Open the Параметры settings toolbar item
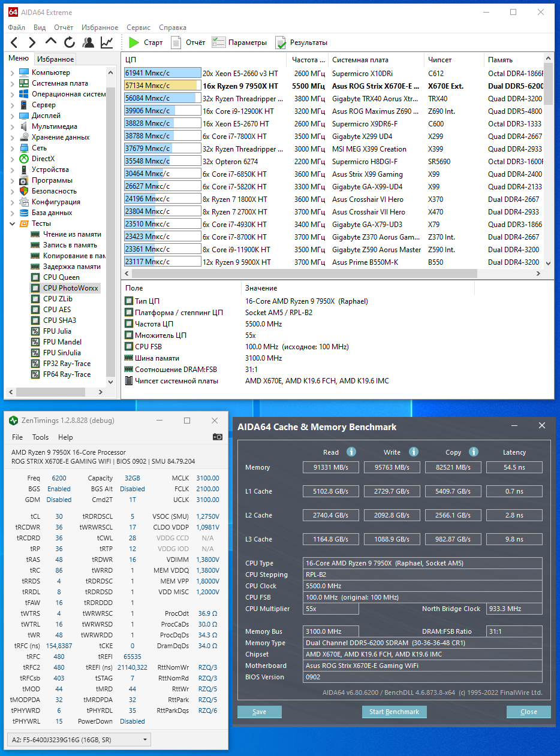 [239, 43]
